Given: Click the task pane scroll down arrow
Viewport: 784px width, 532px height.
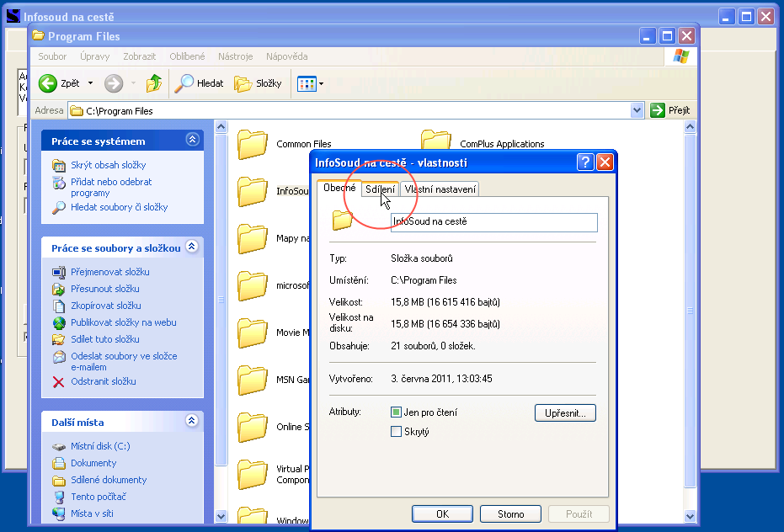Looking at the screenshot, I should click(221, 517).
